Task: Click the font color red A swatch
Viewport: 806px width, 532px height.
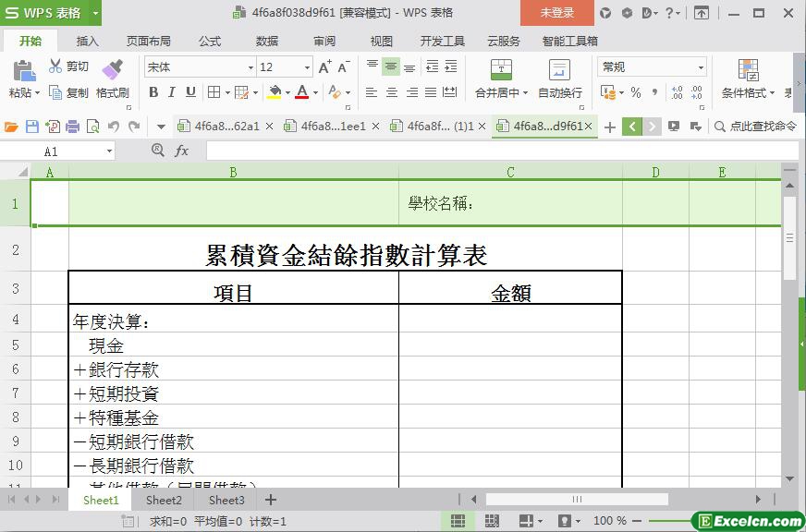Action: (x=301, y=92)
